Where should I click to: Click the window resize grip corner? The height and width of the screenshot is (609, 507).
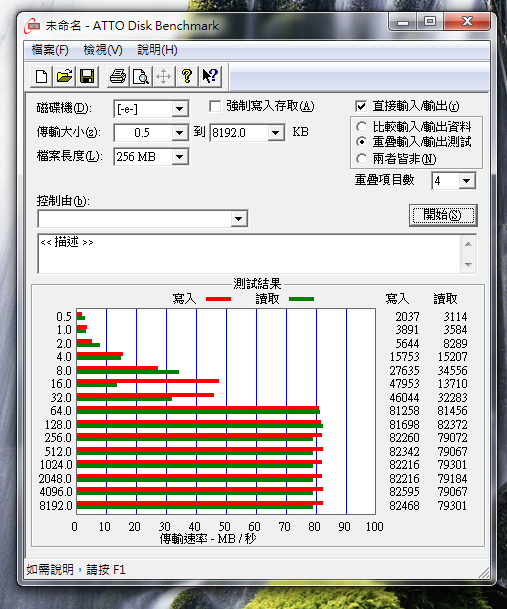(484, 572)
